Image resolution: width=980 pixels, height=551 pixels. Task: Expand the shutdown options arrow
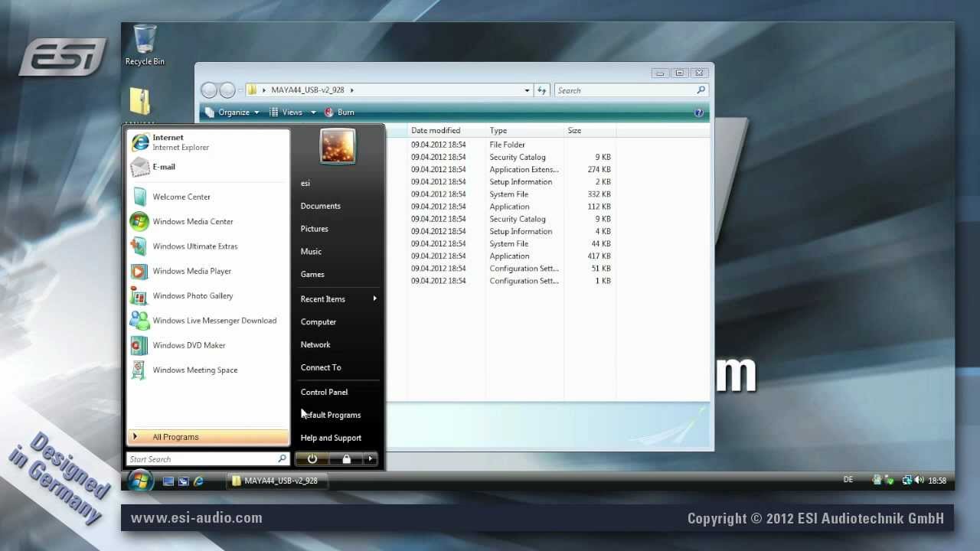pos(371,459)
